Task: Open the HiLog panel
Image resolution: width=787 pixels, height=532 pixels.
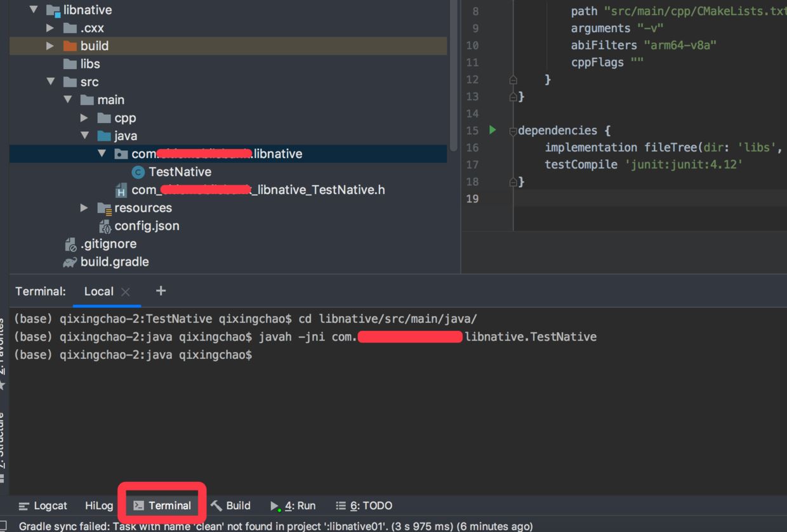Action: point(99,505)
